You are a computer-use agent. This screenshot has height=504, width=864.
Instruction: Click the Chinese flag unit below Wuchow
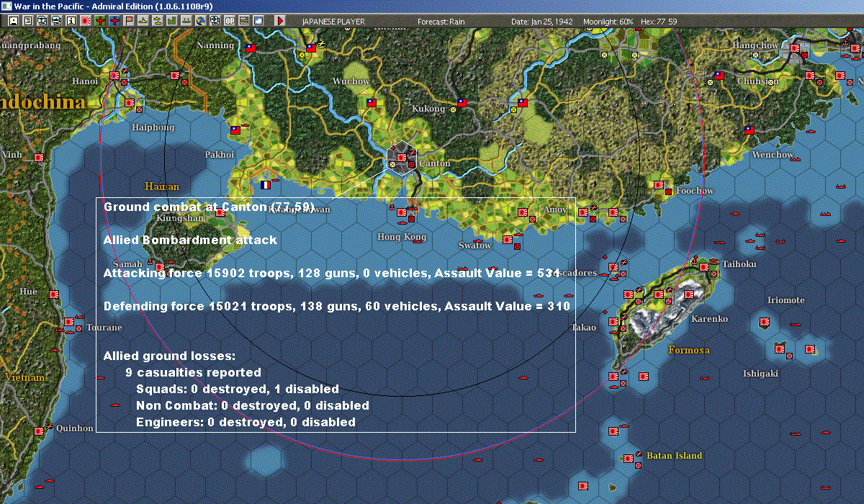point(372,103)
